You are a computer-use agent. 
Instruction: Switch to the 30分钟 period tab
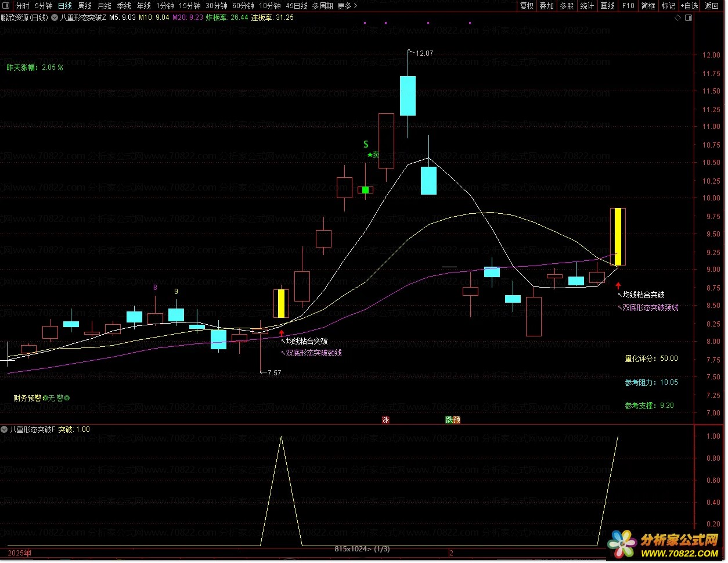(x=217, y=6)
